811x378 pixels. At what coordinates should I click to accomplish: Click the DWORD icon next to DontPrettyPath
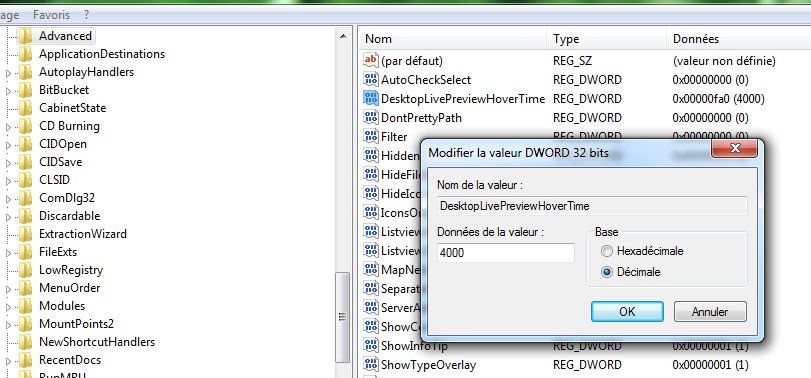point(371,117)
